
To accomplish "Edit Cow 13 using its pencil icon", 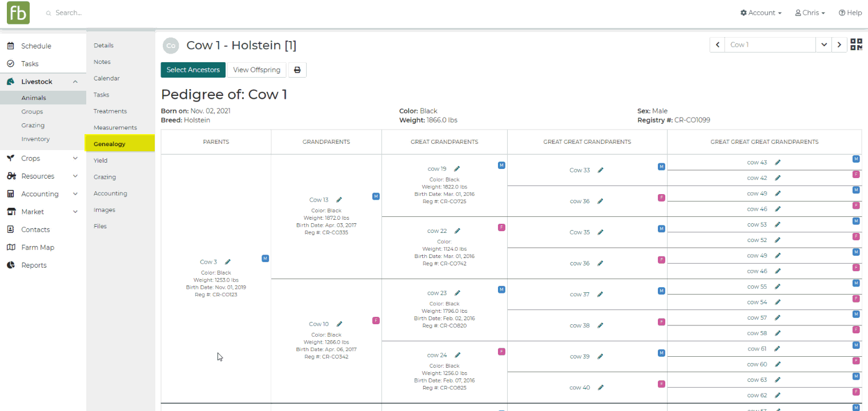I will coord(339,200).
